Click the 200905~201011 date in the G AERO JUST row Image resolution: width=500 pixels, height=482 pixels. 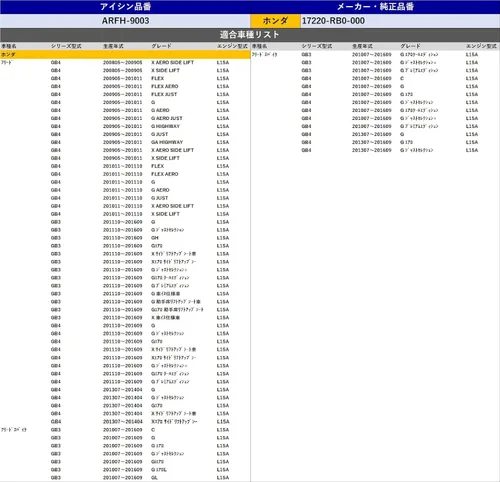(123, 118)
